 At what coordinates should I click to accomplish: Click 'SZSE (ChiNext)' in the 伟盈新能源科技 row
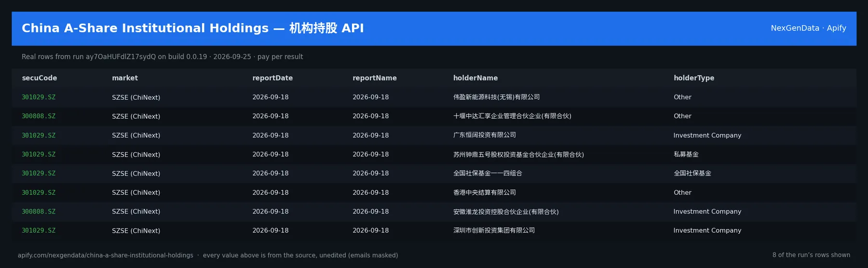tap(136, 97)
